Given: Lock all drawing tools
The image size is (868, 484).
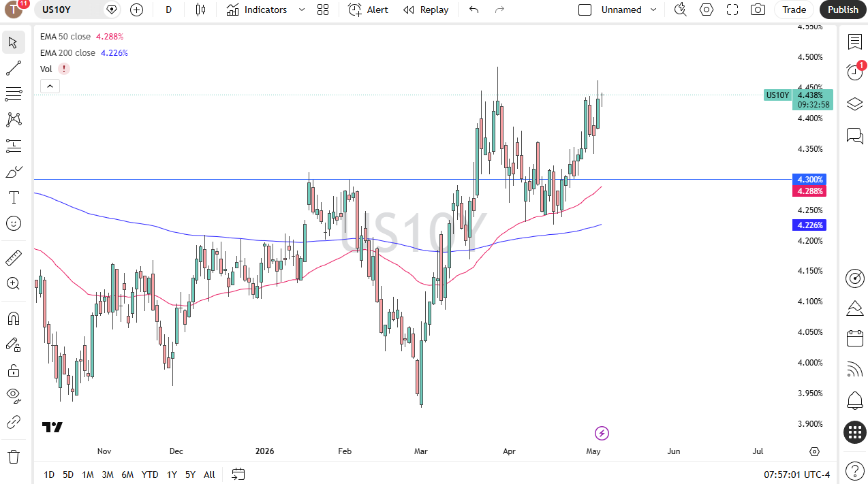Looking at the screenshot, I should click(13, 370).
